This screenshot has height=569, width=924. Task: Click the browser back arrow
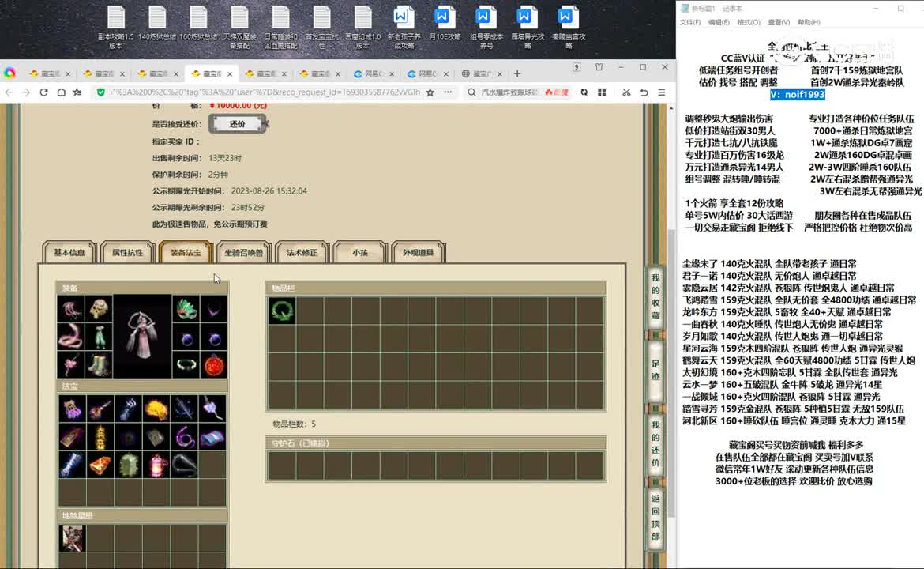(8, 92)
